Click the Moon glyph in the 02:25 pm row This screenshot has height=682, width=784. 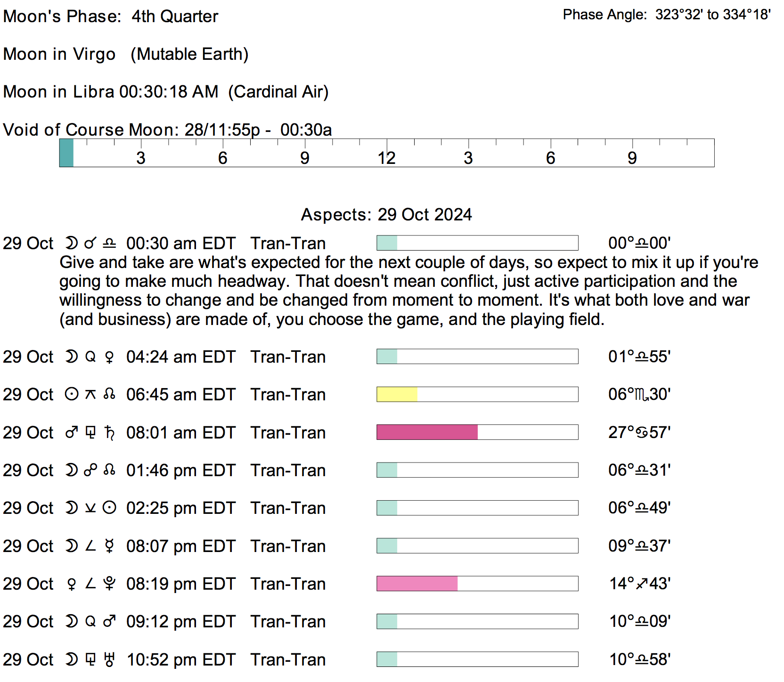coord(71,508)
